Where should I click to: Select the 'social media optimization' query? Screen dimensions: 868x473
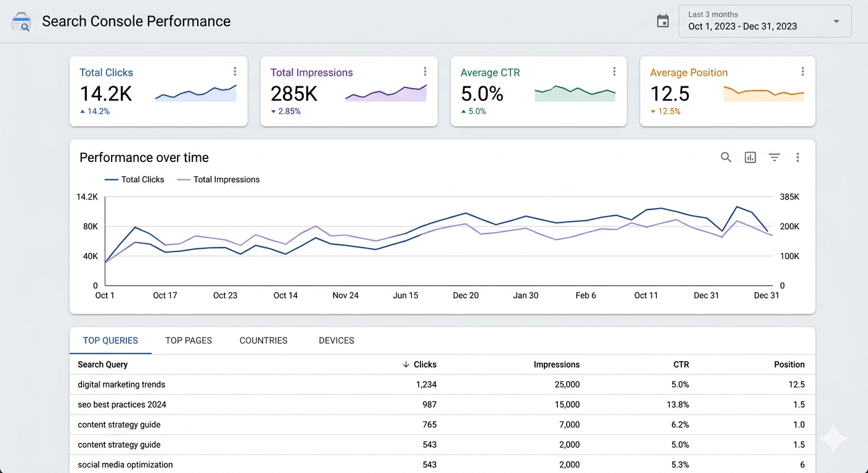[x=125, y=464]
